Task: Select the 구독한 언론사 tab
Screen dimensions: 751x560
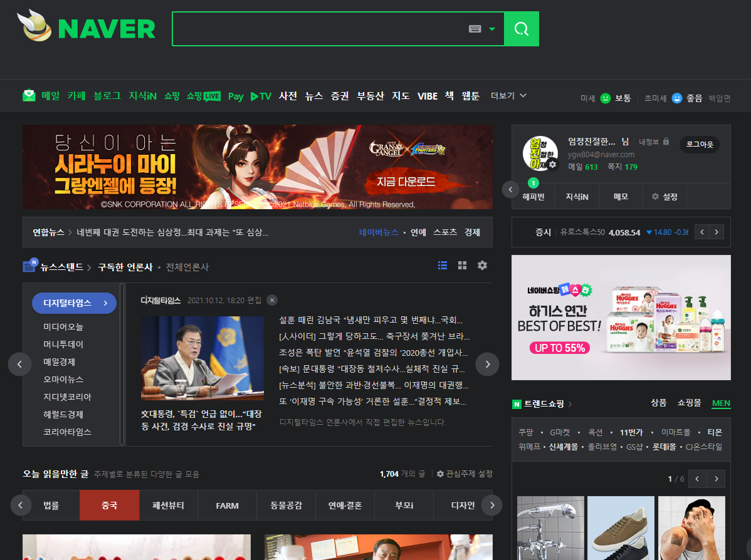Action: 125,267
